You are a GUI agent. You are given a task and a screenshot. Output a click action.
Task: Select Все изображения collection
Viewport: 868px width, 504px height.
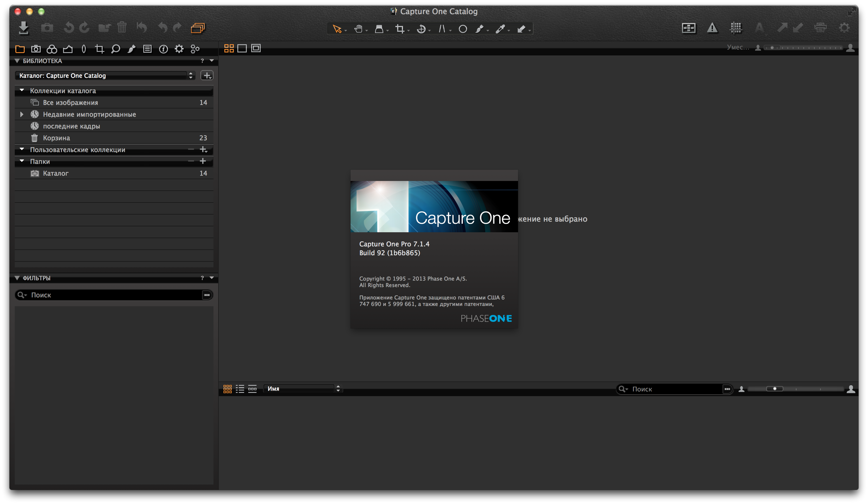70,103
